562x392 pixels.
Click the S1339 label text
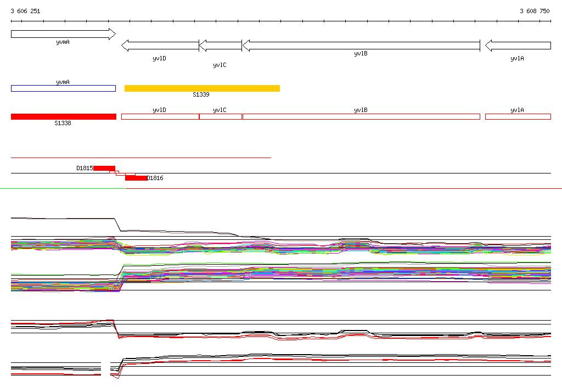[x=201, y=94]
